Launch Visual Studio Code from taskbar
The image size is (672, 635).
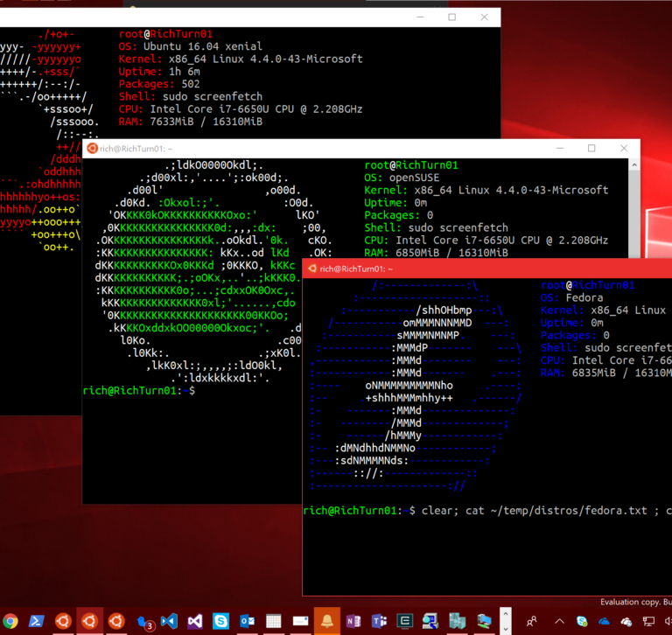pyautogui.click(x=169, y=621)
